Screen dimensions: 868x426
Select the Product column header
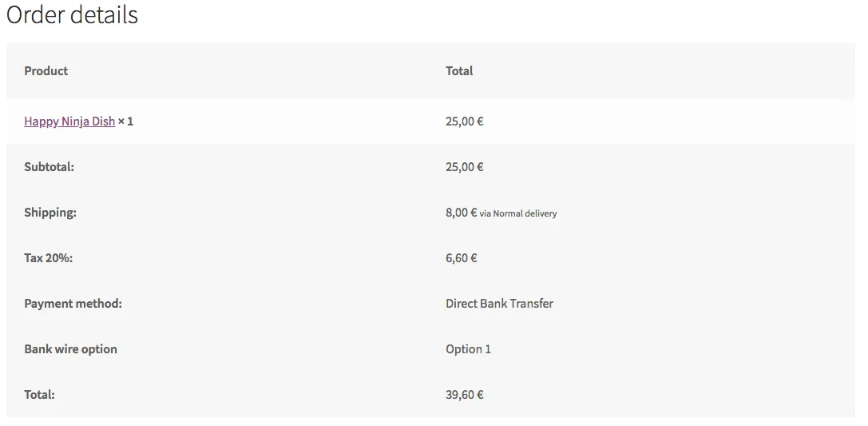click(46, 71)
